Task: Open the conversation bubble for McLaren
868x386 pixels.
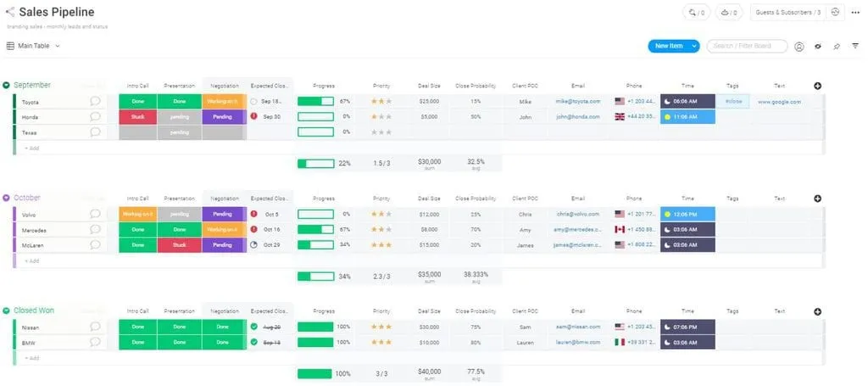Action: (x=95, y=245)
